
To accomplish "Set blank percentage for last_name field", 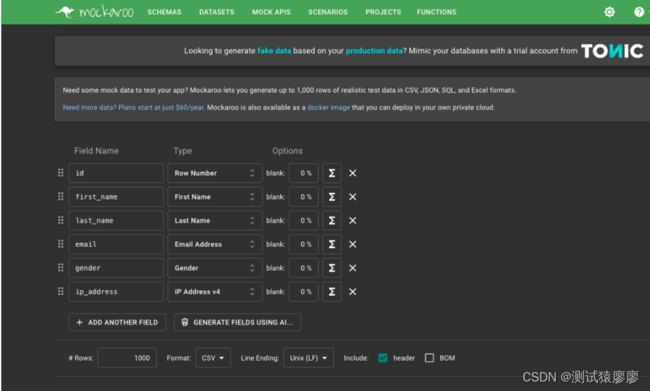I will [303, 221].
